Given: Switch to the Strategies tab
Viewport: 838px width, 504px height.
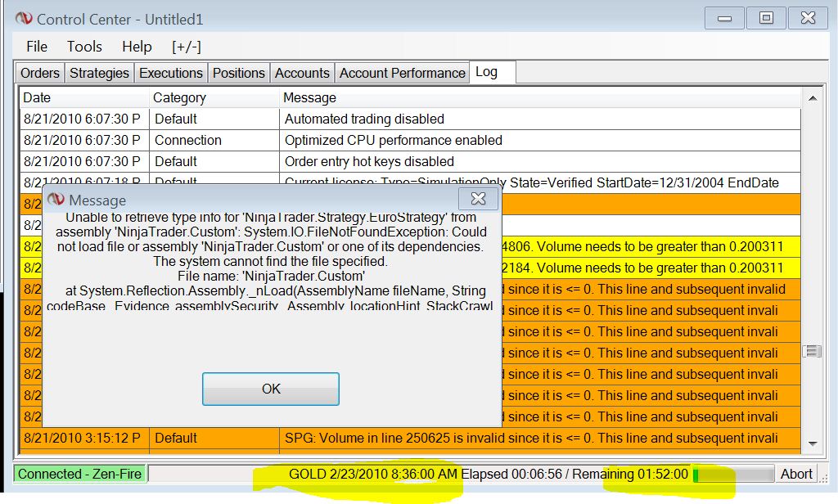Looking at the screenshot, I should click(x=99, y=73).
